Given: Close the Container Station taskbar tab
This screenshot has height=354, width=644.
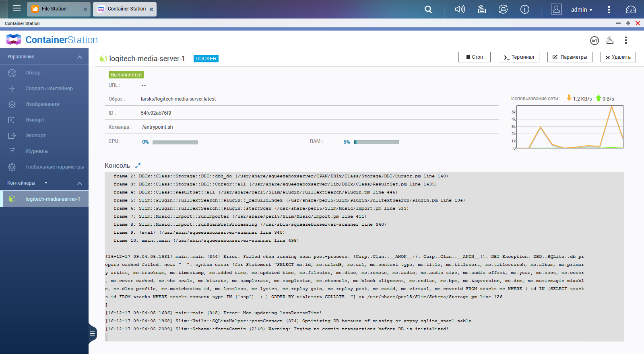Looking at the screenshot, I should [151, 9].
